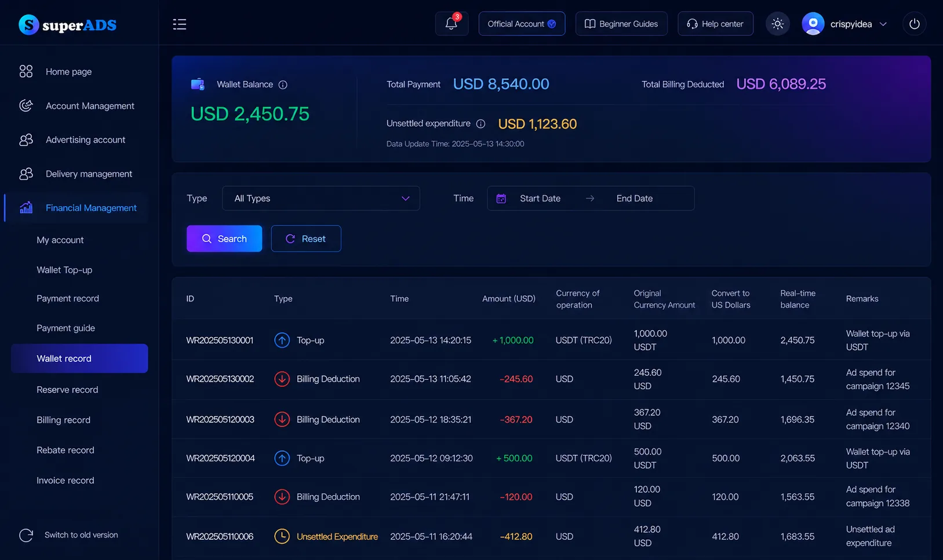Image resolution: width=943 pixels, height=560 pixels.
Task: Click the Official Account button
Action: pyautogui.click(x=522, y=24)
